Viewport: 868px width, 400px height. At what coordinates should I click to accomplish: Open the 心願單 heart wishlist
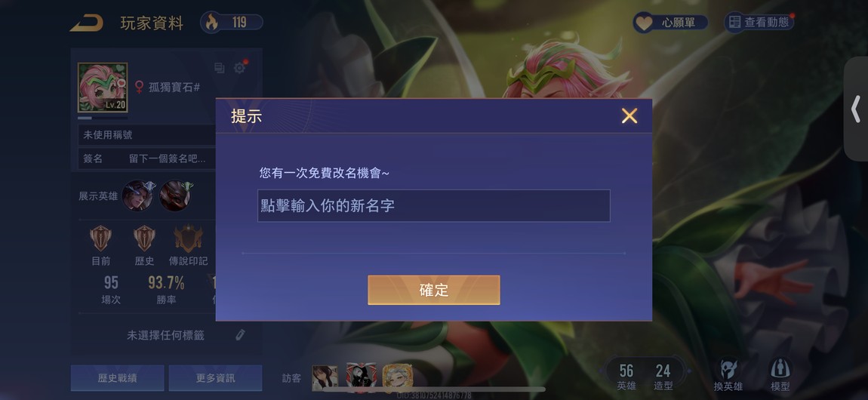point(670,23)
